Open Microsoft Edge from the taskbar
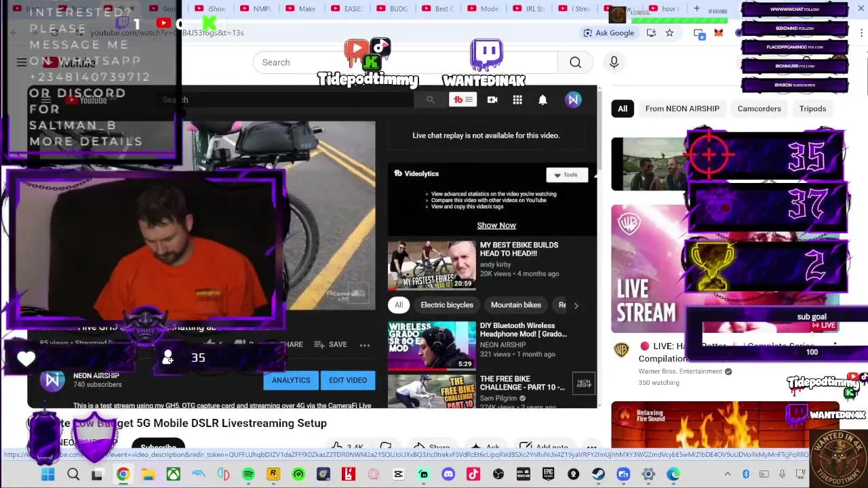The width and height of the screenshot is (868, 488). click(x=673, y=474)
